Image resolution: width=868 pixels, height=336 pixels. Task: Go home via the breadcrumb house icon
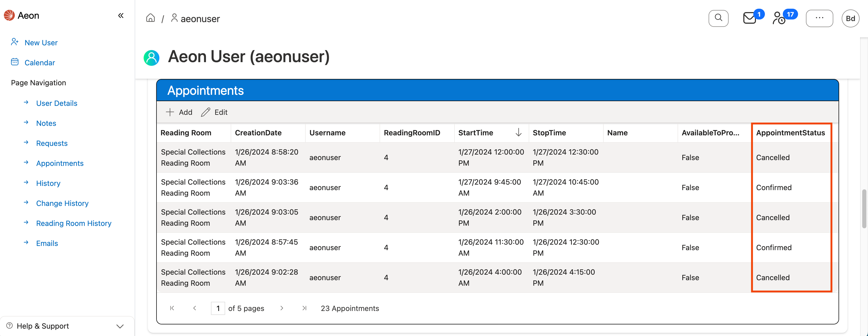pos(150,18)
